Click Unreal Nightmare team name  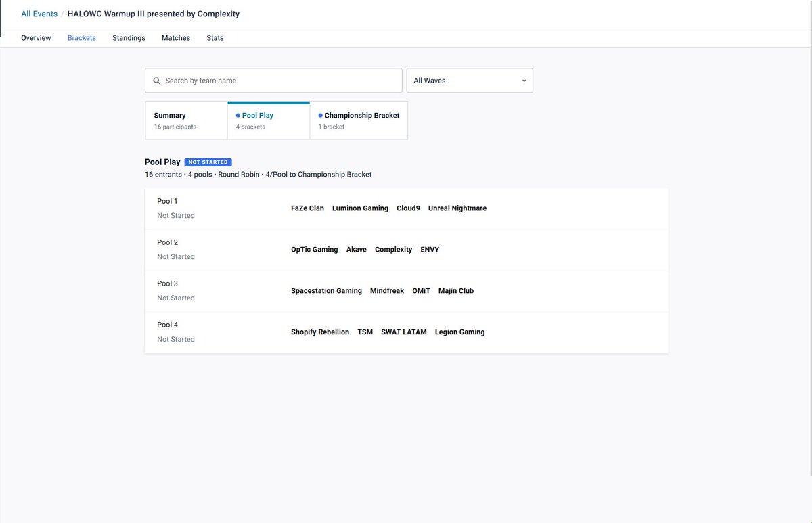pyautogui.click(x=457, y=208)
